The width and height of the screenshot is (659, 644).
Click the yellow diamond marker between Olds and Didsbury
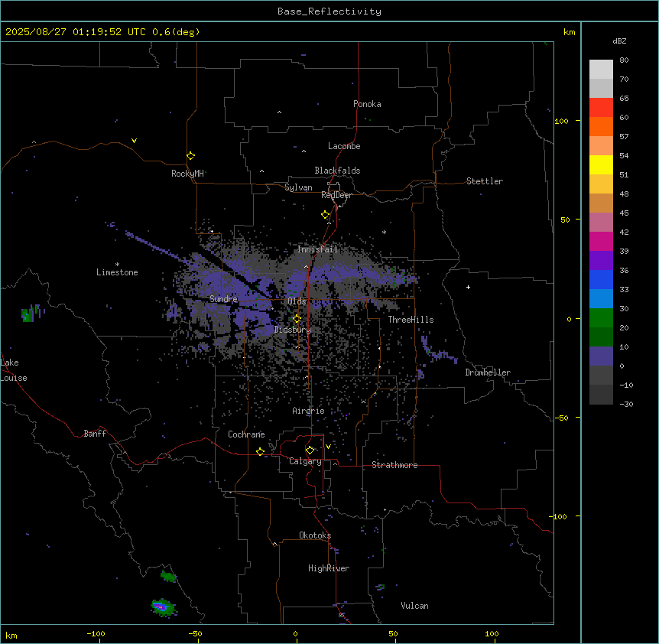(297, 319)
